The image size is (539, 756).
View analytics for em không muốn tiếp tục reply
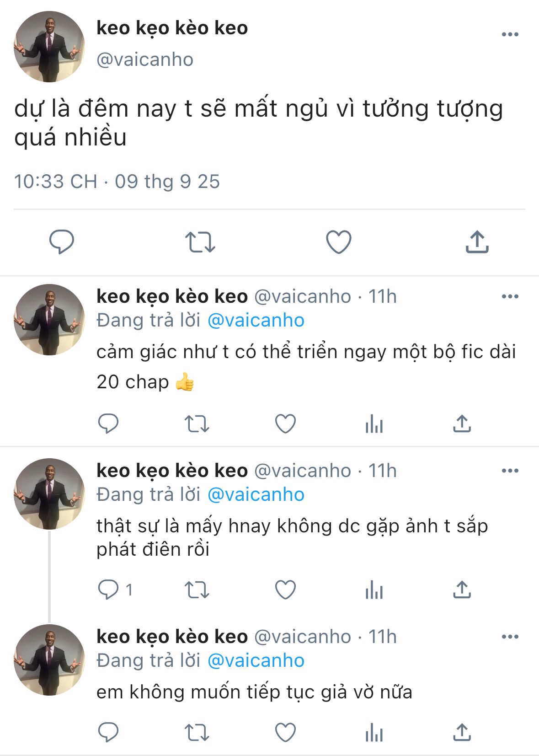point(374,732)
